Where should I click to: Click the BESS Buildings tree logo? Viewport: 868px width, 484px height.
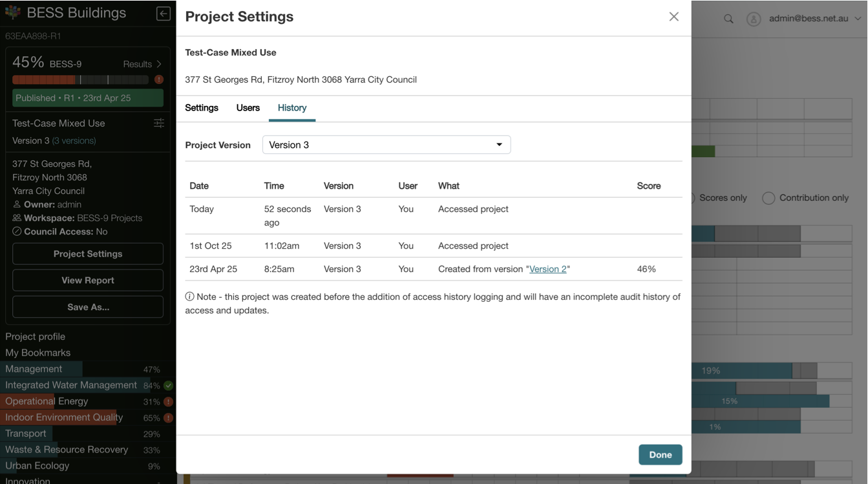(x=13, y=12)
